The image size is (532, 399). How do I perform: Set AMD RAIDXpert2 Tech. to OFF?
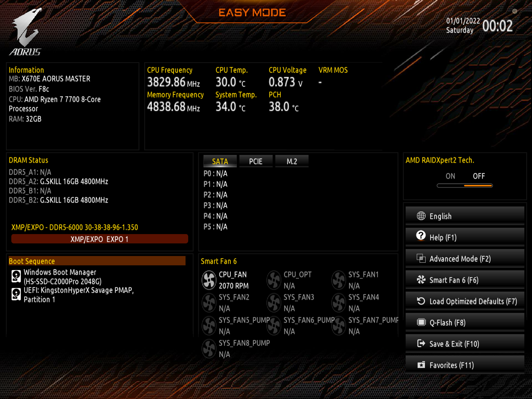479,176
